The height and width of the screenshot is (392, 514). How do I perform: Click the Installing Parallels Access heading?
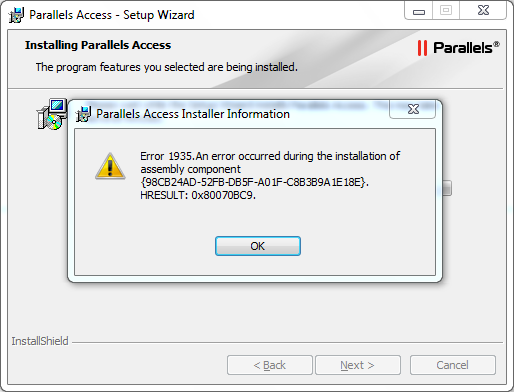click(x=98, y=45)
